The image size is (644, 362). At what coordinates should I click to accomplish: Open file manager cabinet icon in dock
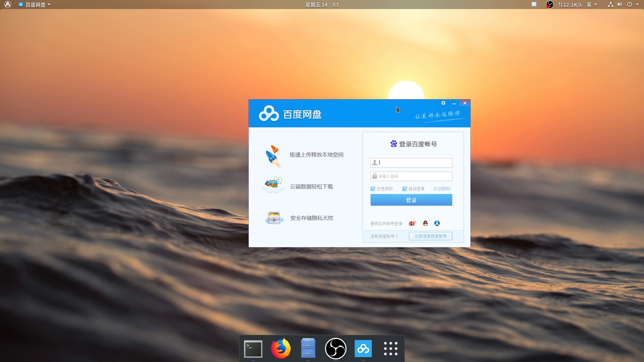point(308,349)
